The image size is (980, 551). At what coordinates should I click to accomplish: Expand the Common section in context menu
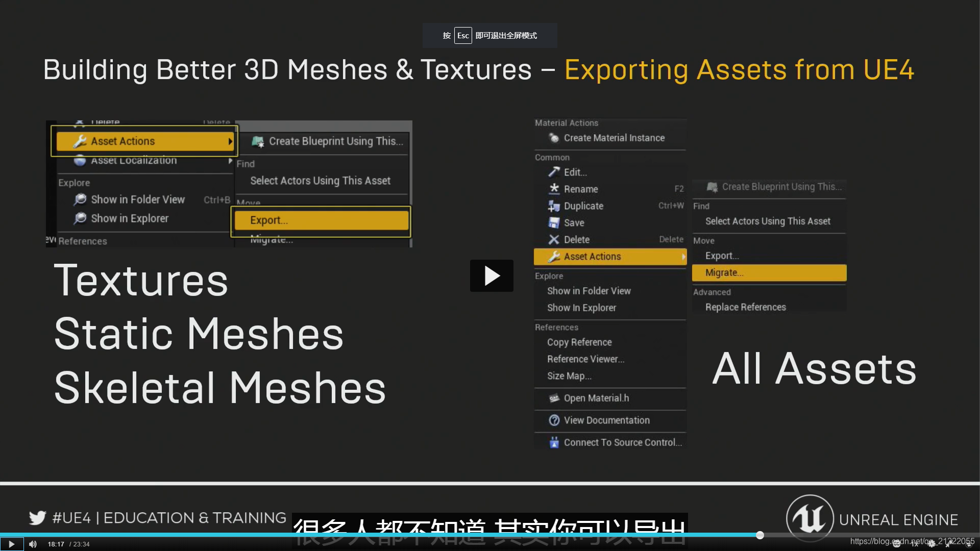[551, 157]
